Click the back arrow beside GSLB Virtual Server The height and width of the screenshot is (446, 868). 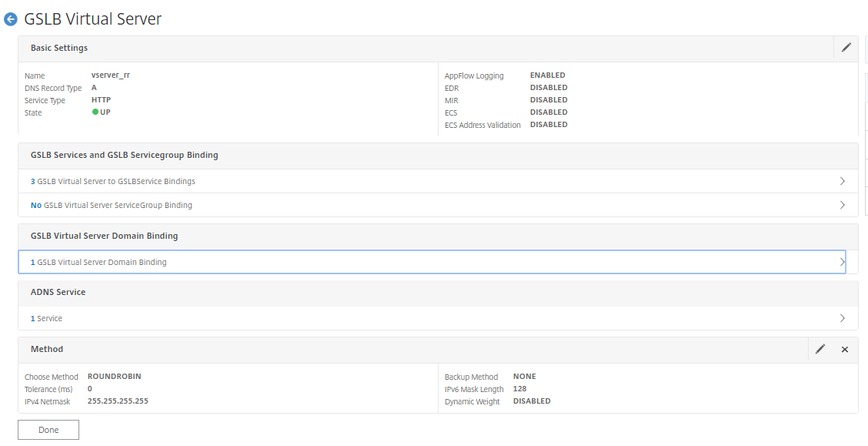[x=11, y=19]
